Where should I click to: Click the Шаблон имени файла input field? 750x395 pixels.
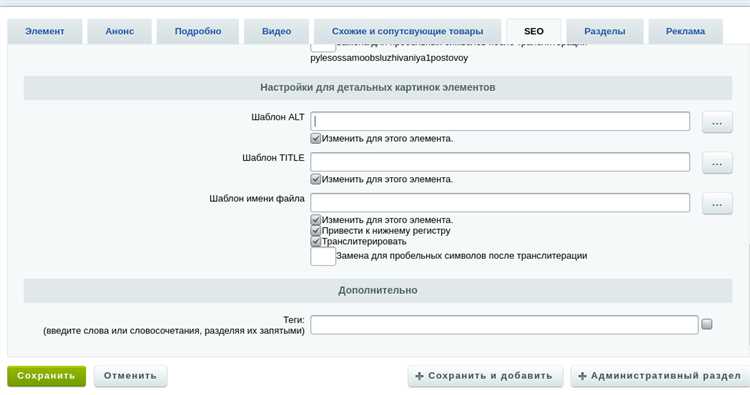[500, 203]
